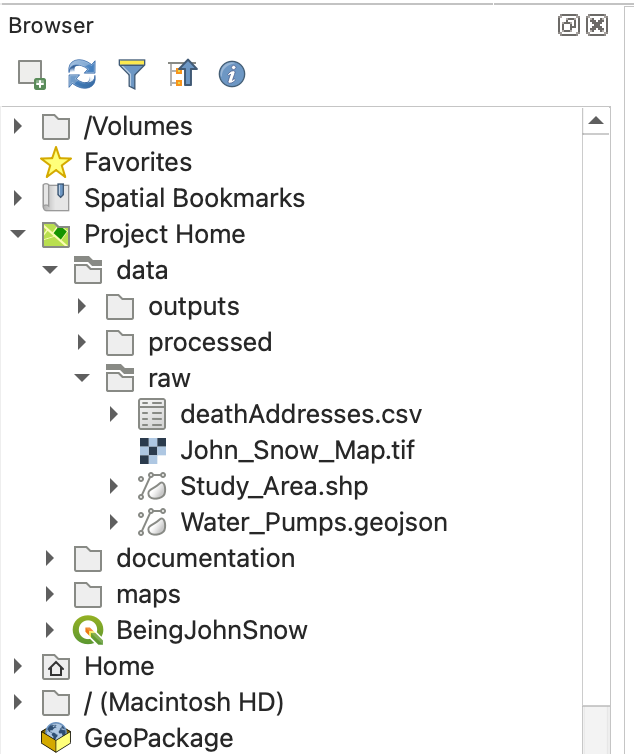The width and height of the screenshot is (634, 754).
Task: Click the BeingJohnSnow QGIS project icon
Action: (x=89, y=630)
